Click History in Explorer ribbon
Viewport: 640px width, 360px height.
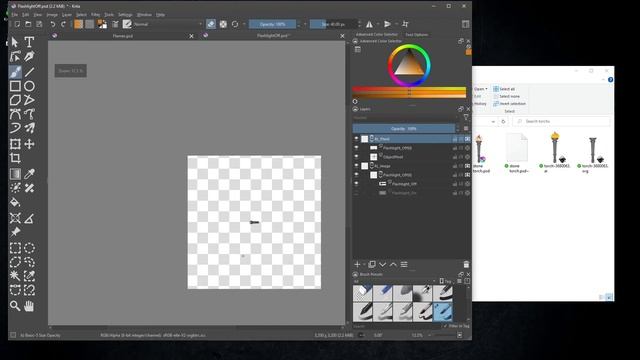click(x=480, y=104)
